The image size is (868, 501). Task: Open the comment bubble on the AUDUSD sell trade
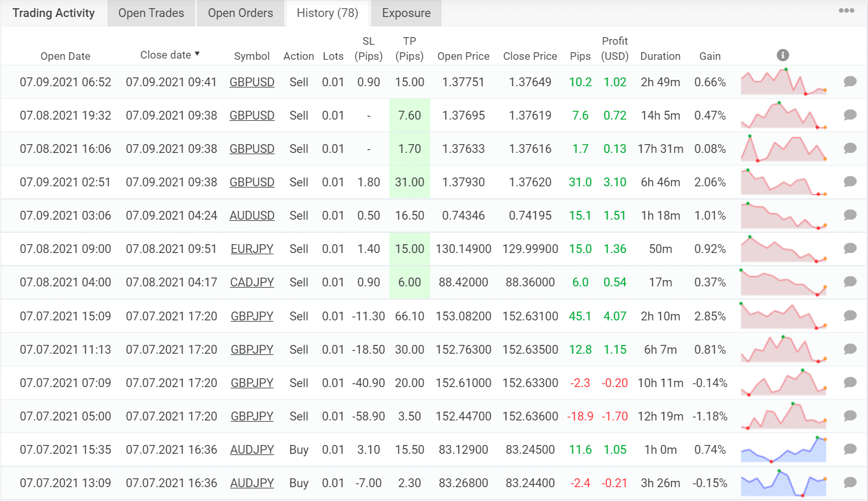(x=850, y=215)
